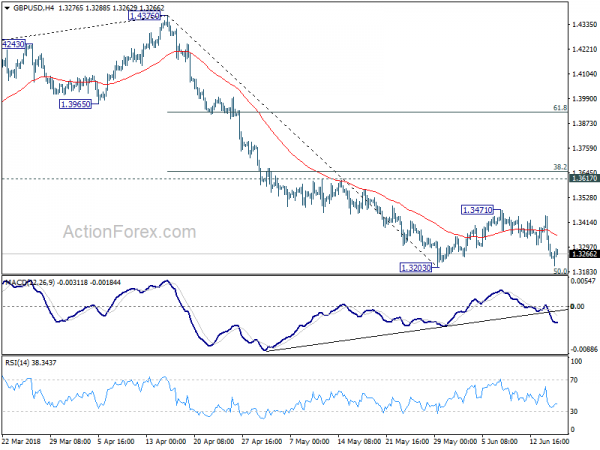Click the 22 Mar 2018 date label

23,441
